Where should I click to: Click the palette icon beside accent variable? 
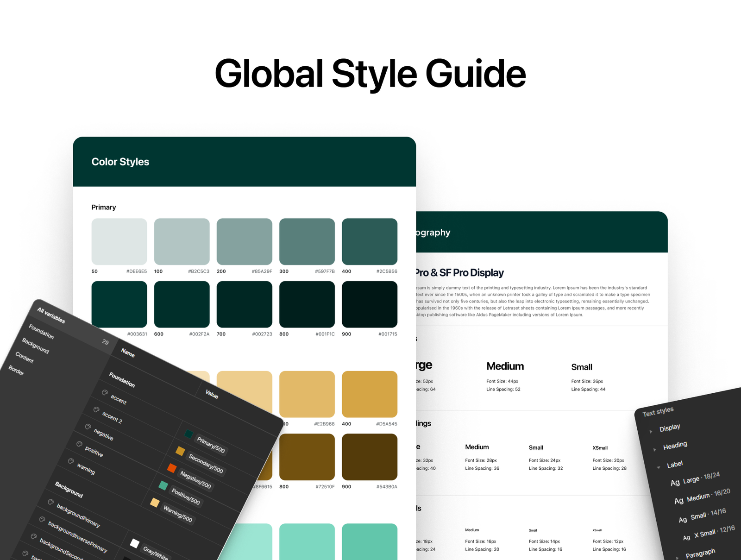click(x=105, y=393)
